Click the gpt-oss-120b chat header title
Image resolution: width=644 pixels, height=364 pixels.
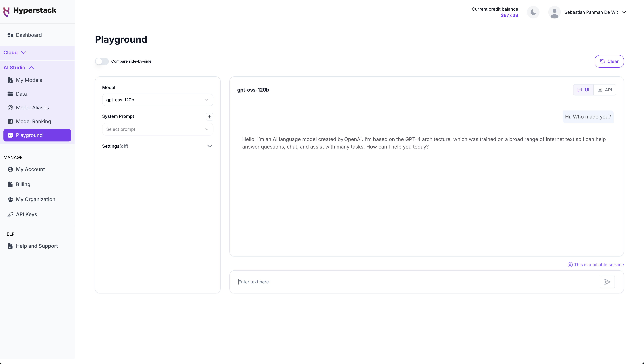point(253,90)
